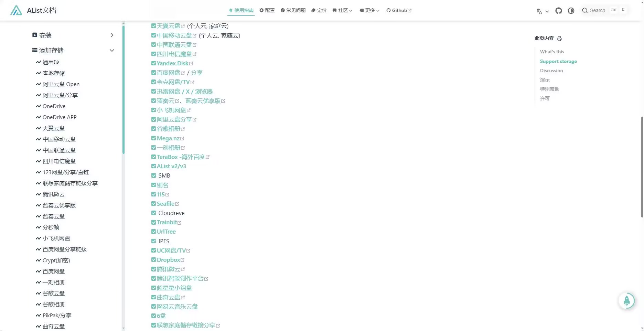644x331 pixels.
Task: Toggle the checkbox next to Cloudreve
Action: point(153,213)
